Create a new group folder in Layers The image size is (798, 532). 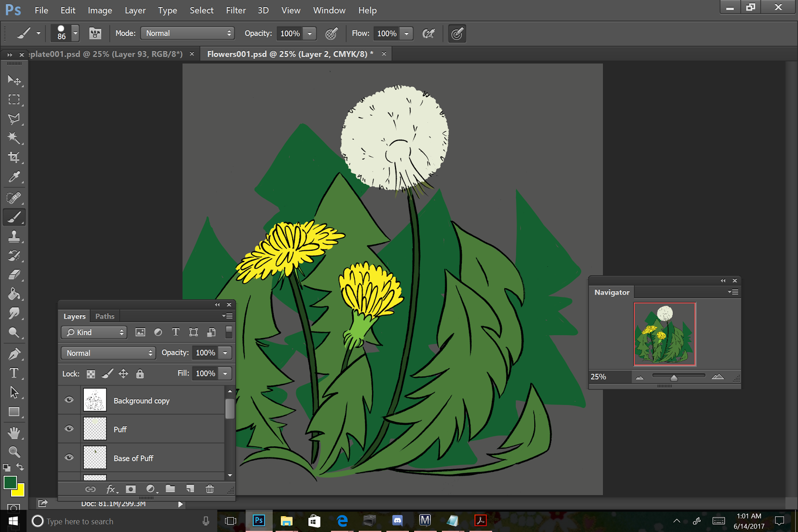pyautogui.click(x=170, y=489)
